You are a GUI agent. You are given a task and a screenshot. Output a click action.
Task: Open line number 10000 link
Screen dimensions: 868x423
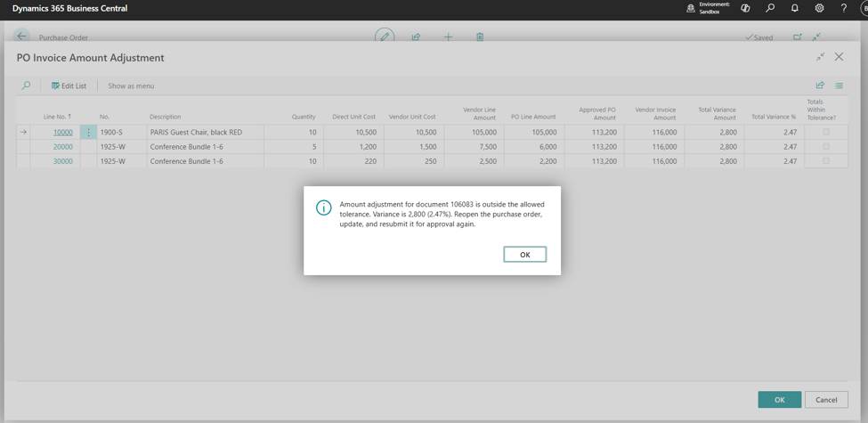[x=62, y=133]
